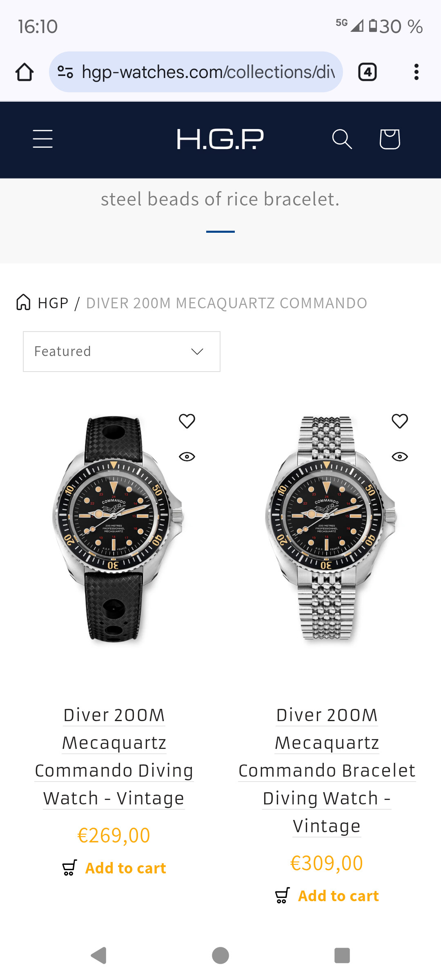441x980 pixels.
Task: Add the €309,00 watch to cart
Action: [x=327, y=896]
